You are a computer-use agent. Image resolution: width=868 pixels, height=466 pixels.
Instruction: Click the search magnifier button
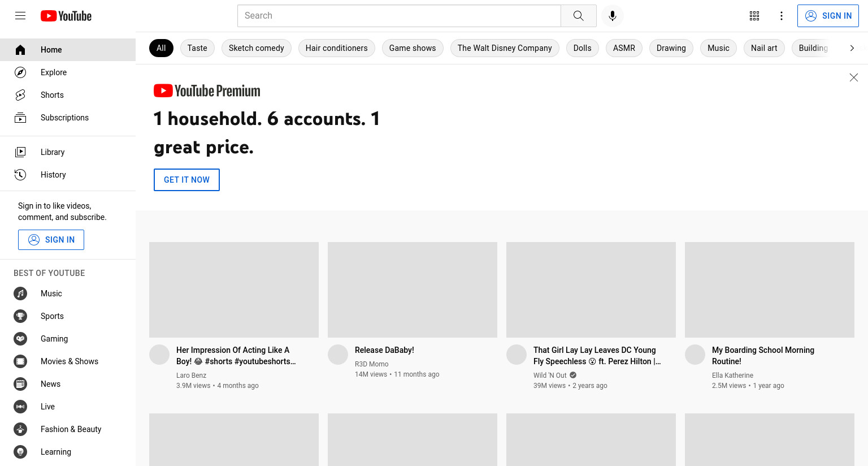point(578,16)
